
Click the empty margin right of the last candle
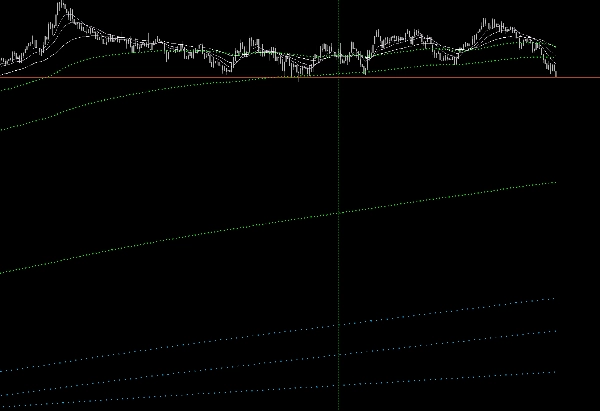click(x=578, y=50)
